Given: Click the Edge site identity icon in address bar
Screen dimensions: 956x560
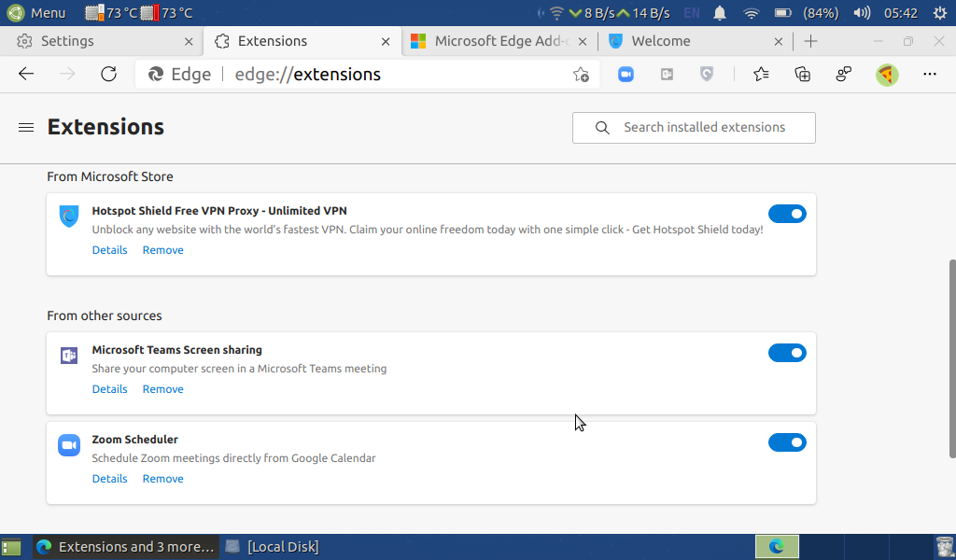Looking at the screenshot, I should tap(156, 75).
